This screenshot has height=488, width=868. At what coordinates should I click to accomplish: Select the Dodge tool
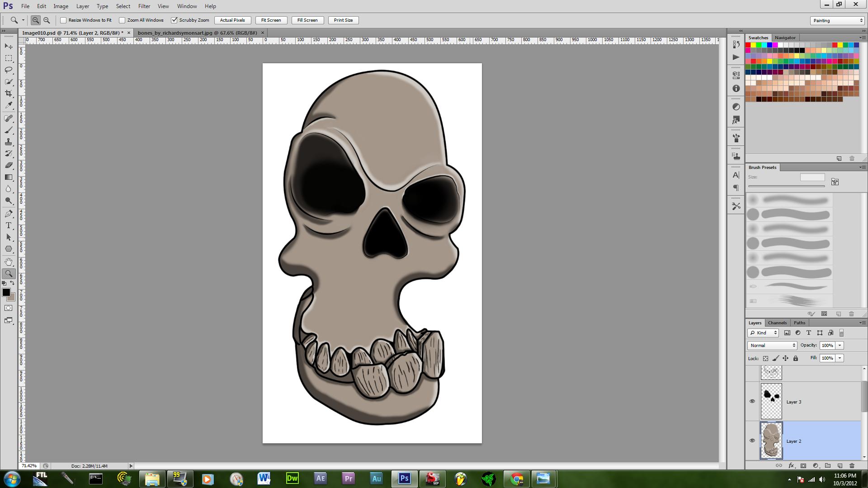(x=9, y=201)
